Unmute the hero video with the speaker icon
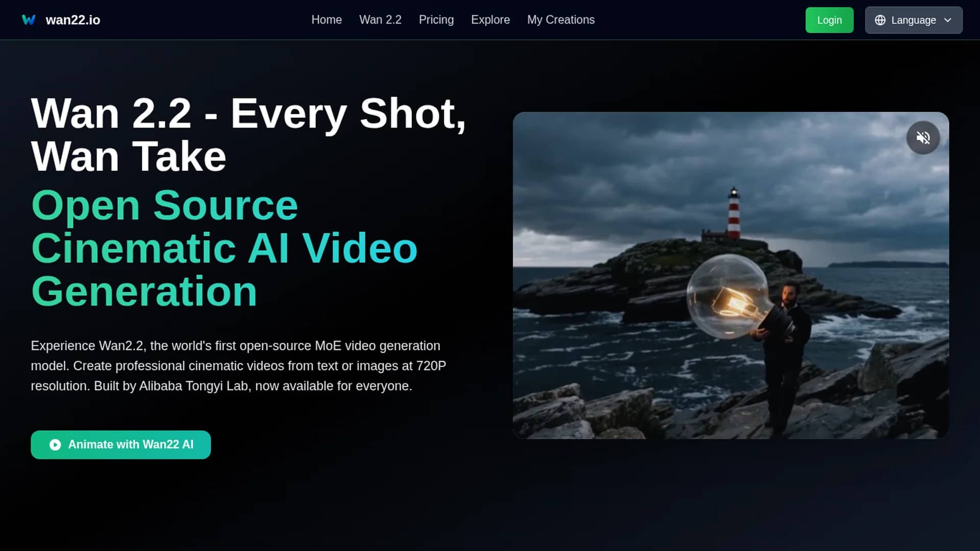 [923, 138]
